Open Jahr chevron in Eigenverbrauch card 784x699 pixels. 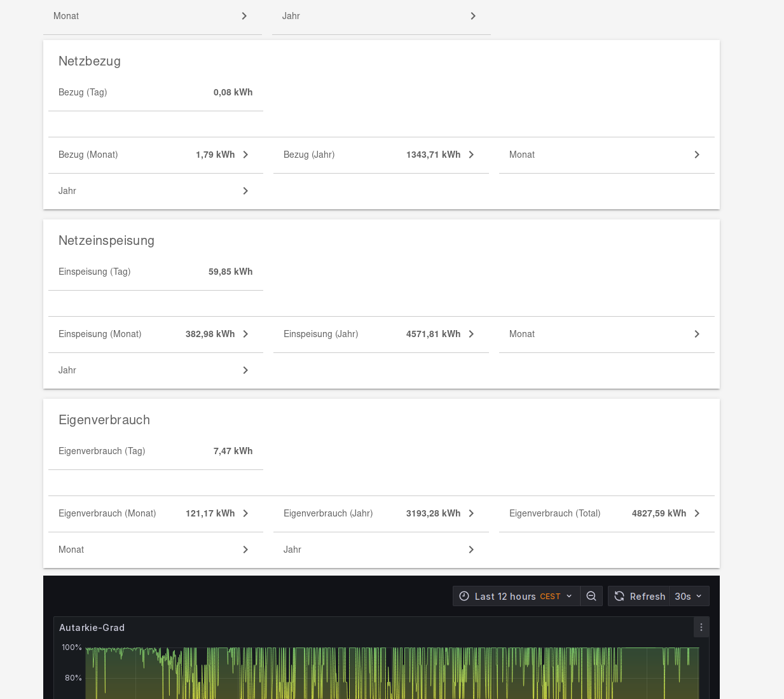point(471,550)
